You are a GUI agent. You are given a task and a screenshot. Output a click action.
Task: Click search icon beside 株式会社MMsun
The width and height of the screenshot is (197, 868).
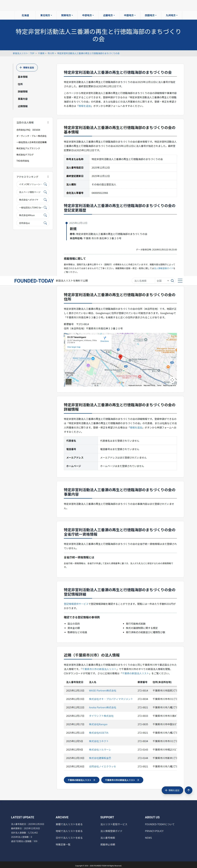point(45,215)
